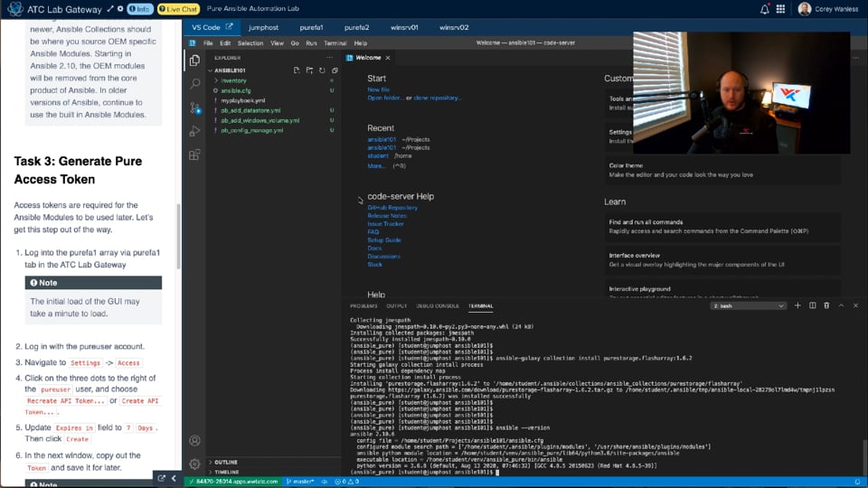Switch to the winsrv01 tab
This screenshot has width=868, height=488.
(x=404, y=27)
